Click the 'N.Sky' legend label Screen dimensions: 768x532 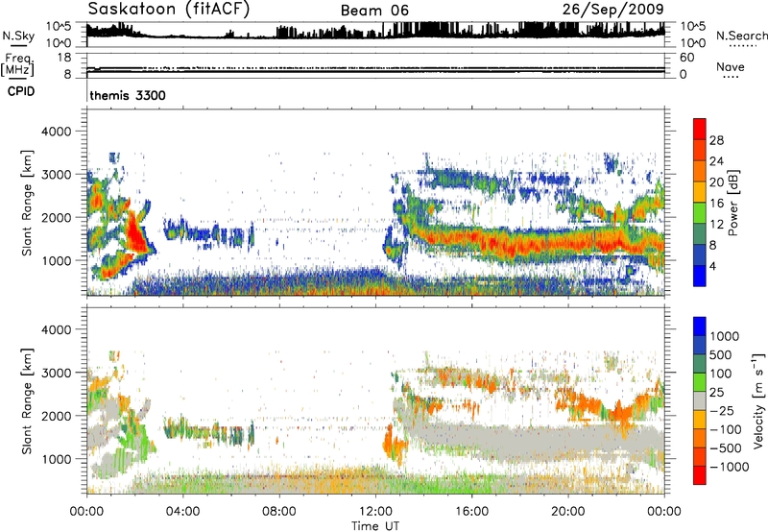pos(18,36)
